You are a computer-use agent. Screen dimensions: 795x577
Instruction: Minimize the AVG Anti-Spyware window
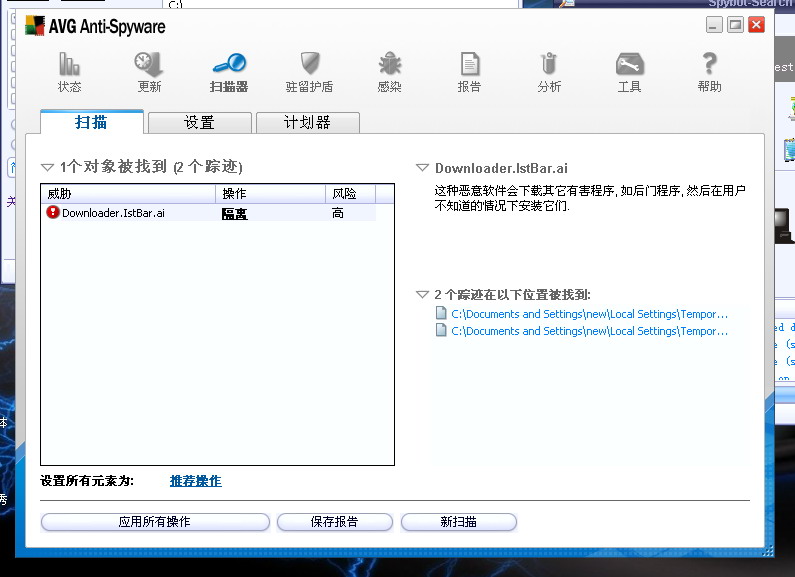point(714,24)
